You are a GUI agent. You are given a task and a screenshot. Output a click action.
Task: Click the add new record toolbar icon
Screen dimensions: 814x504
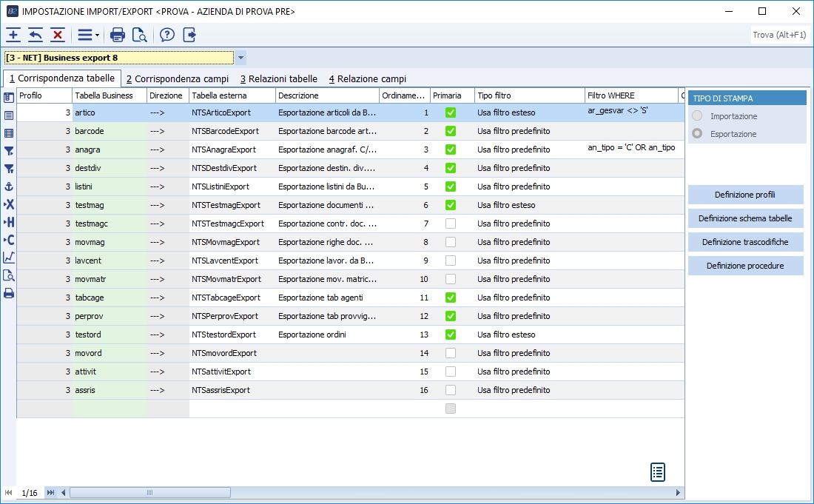point(13,35)
